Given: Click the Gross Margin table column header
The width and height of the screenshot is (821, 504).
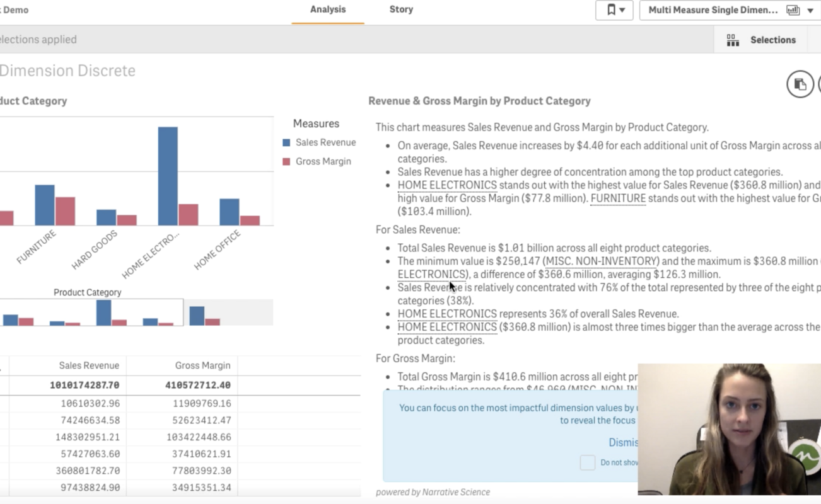Looking at the screenshot, I should [x=202, y=365].
